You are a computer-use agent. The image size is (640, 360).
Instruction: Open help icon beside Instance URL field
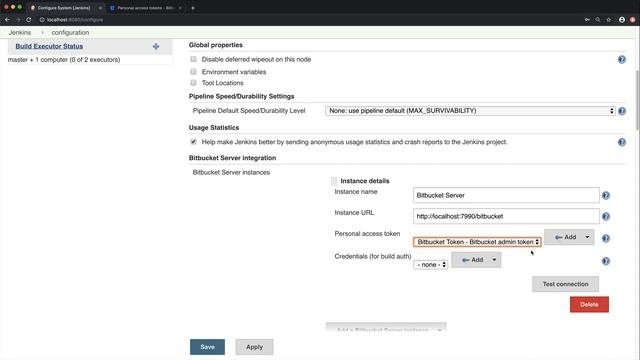[x=606, y=216]
